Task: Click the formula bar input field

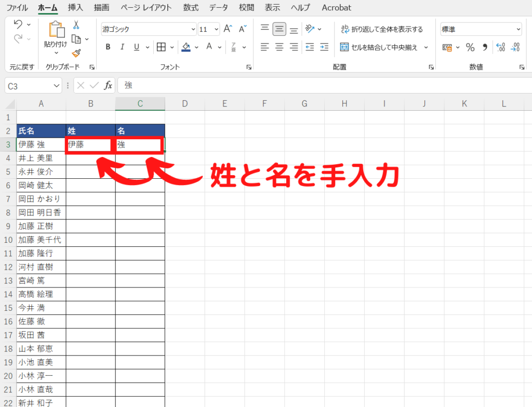Action: pyautogui.click(x=325, y=85)
